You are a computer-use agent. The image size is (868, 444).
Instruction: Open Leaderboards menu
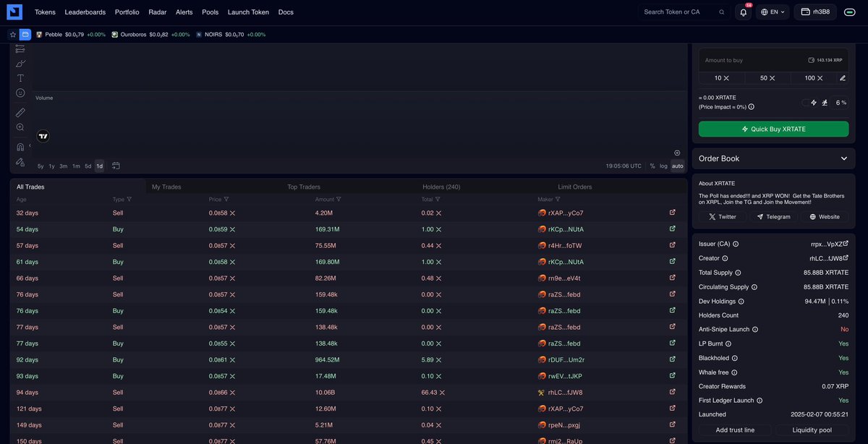(85, 12)
